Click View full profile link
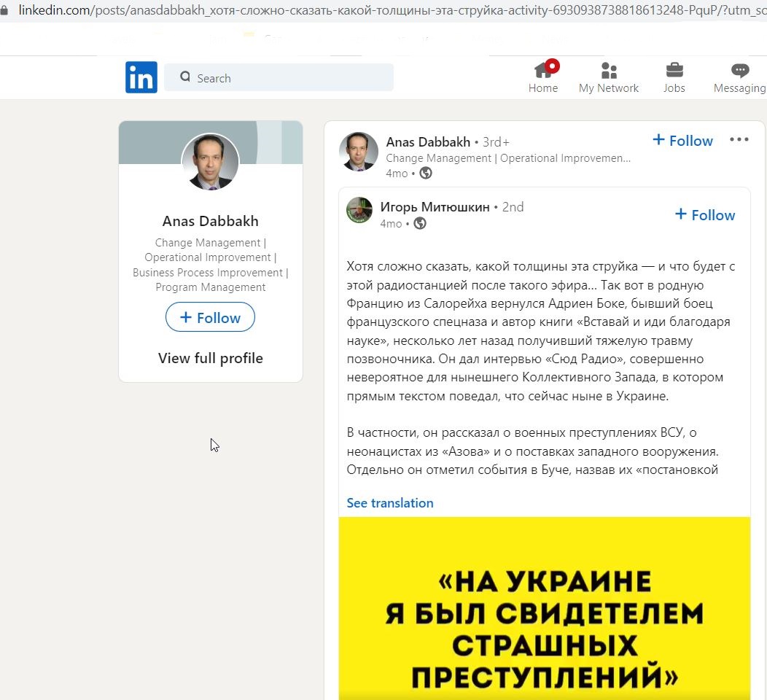 pyautogui.click(x=210, y=359)
